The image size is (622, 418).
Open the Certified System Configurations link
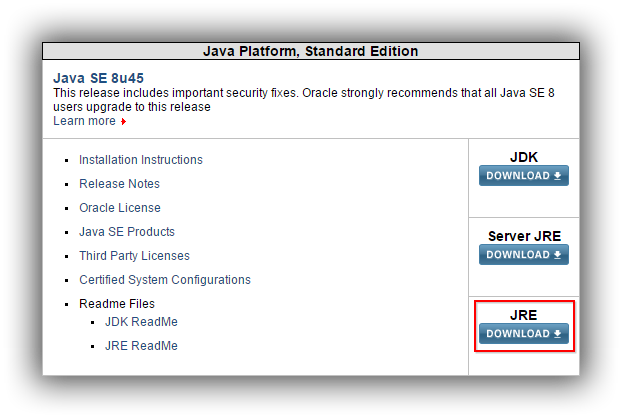point(165,280)
